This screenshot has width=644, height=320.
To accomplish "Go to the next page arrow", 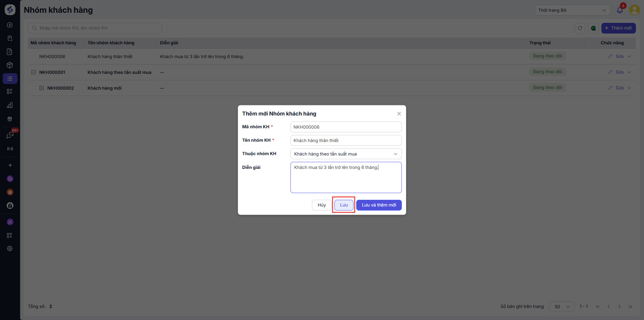I will tap(620, 307).
